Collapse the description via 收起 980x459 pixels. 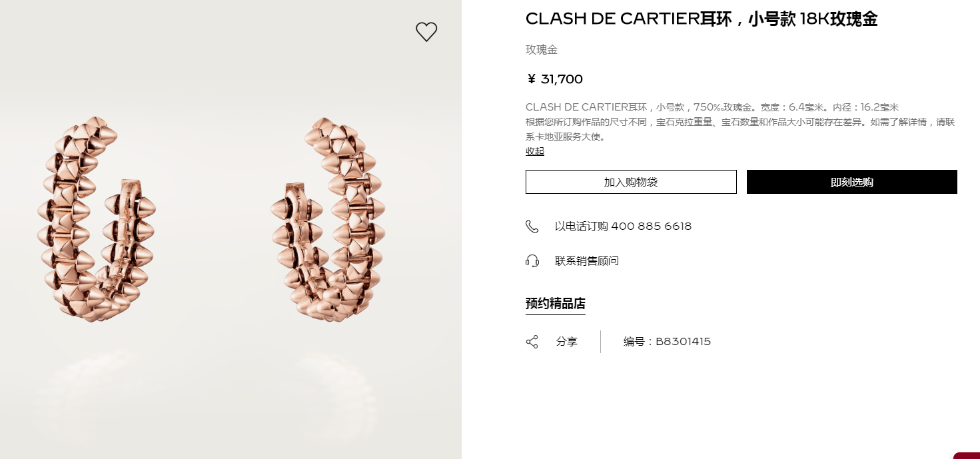pos(535,151)
